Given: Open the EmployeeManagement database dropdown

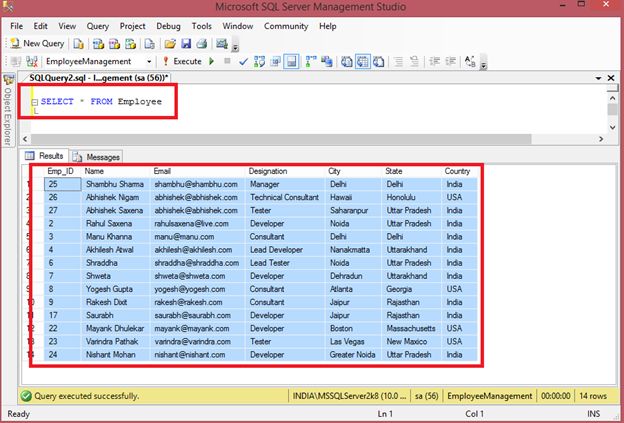Looking at the screenshot, I should 148,61.
